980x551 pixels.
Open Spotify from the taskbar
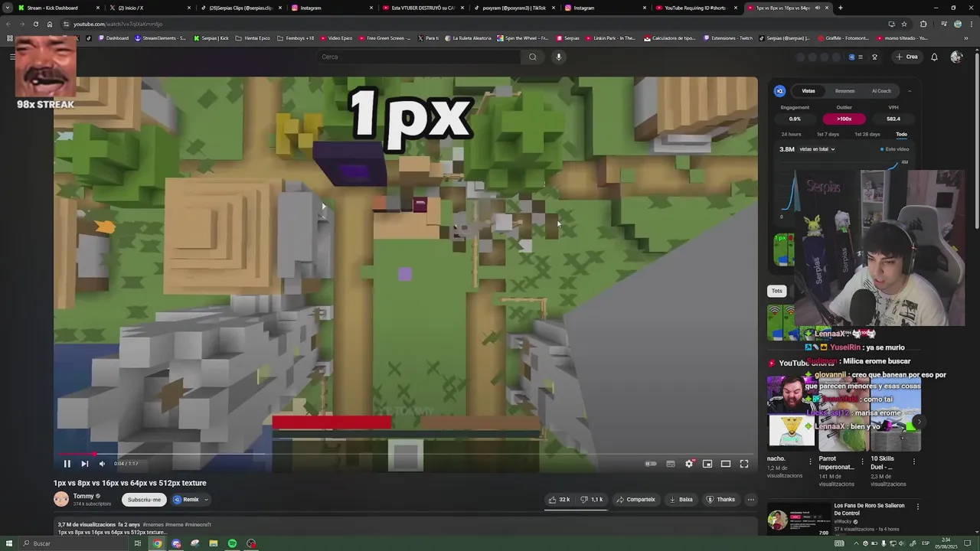tap(232, 543)
